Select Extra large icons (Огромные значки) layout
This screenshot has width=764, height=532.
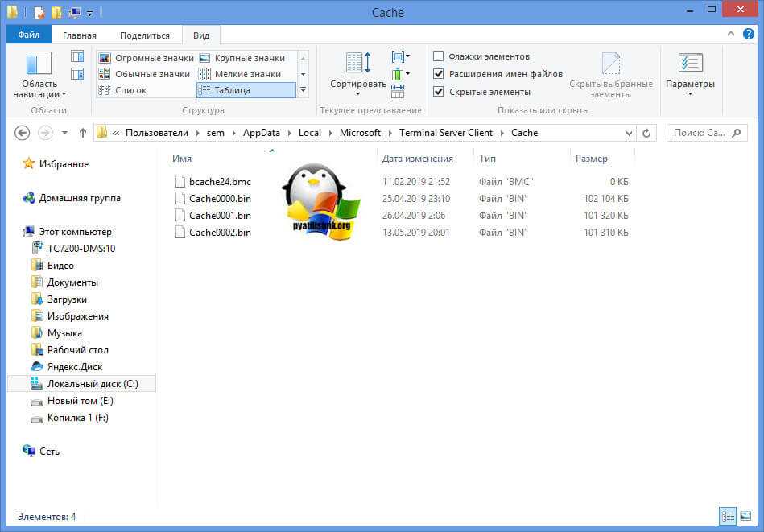pos(146,58)
